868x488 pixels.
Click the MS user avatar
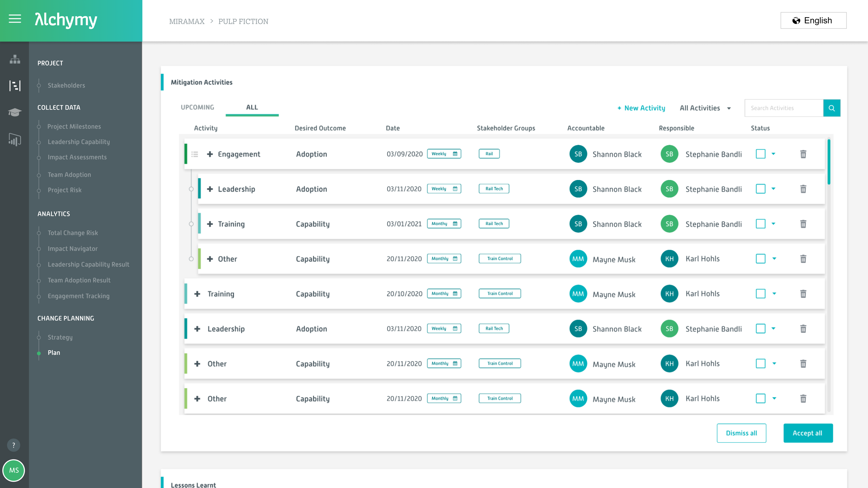14,470
